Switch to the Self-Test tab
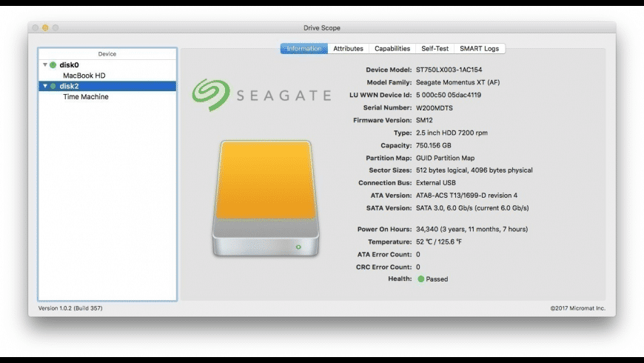Screen dimensions: 644x363 click(435, 48)
